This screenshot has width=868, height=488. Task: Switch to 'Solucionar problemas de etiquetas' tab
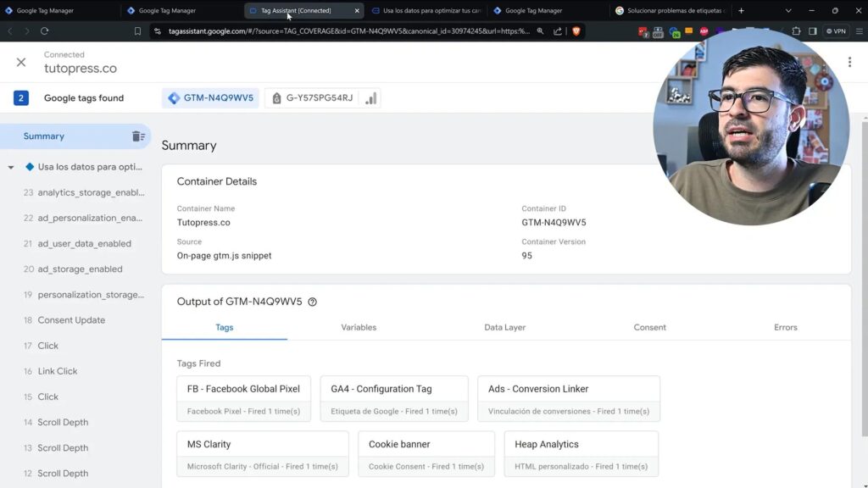[x=670, y=10]
